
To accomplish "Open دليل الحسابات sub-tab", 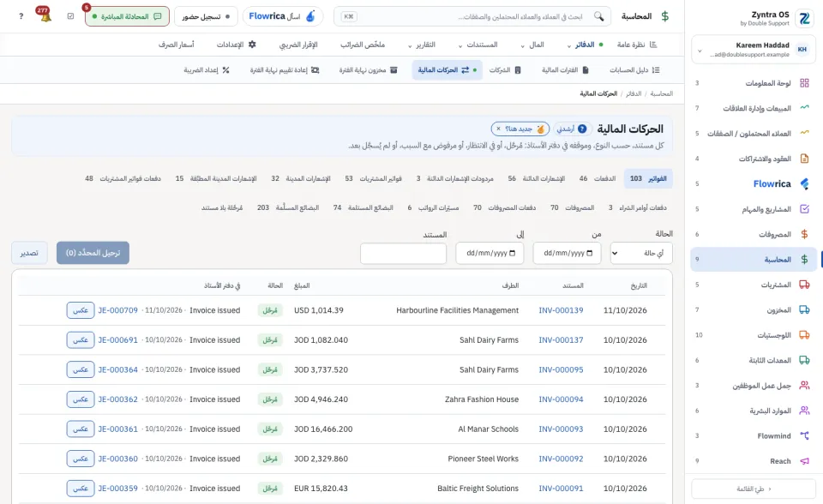I will point(634,69).
